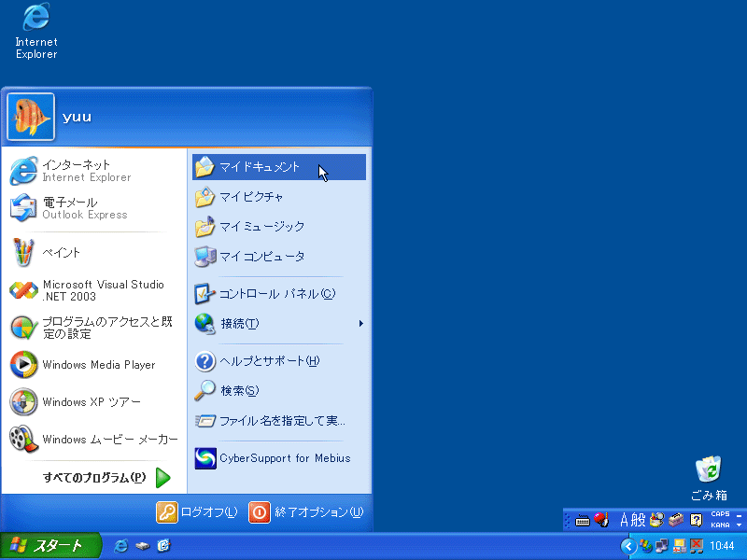Launch Windows Media Player

click(x=93, y=365)
